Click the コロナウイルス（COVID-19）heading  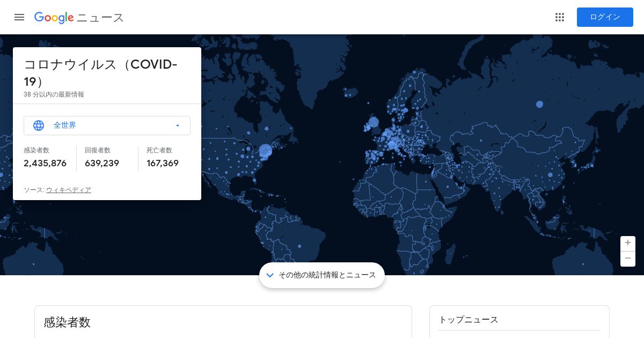click(100, 73)
